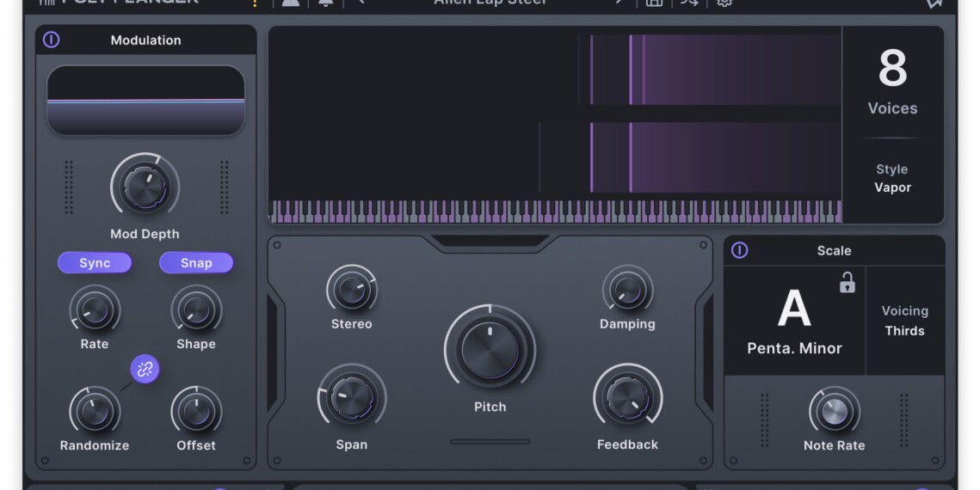
Task: Click the purple link icon between Rate and Randomize
Action: 145,370
